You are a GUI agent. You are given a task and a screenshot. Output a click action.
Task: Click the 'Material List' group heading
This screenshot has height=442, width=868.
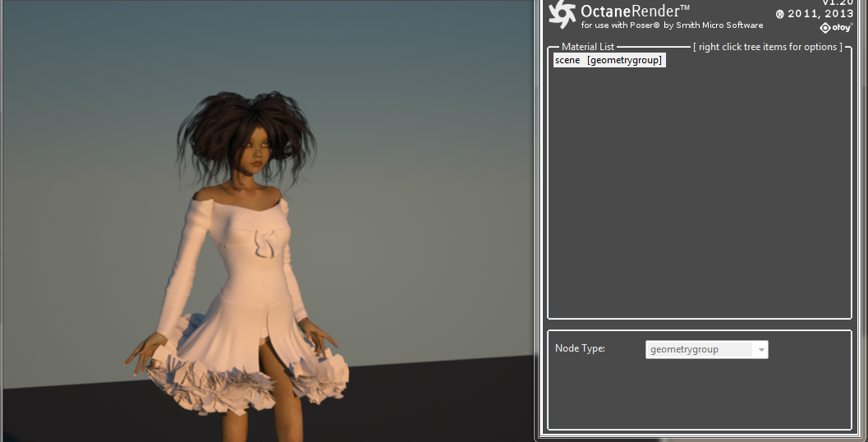(587, 47)
